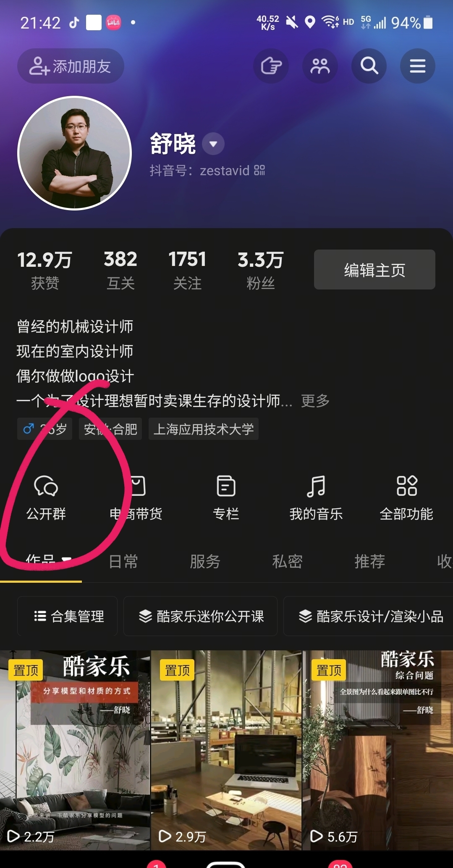Image resolution: width=453 pixels, height=868 pixels.
Task: Expand the bio with the 更多 link
Action: pyautogui.click(x=315, y=401)
